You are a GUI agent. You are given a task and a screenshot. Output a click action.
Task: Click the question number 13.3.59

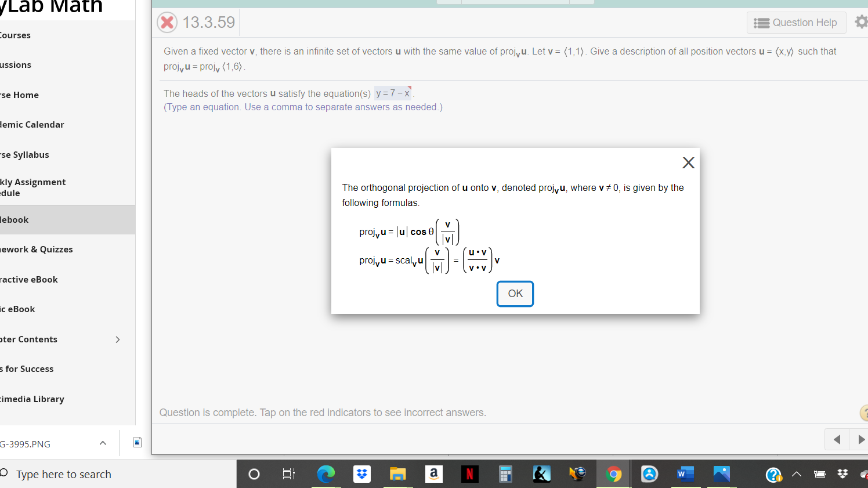pyautogui.click(x=209, y=23)
